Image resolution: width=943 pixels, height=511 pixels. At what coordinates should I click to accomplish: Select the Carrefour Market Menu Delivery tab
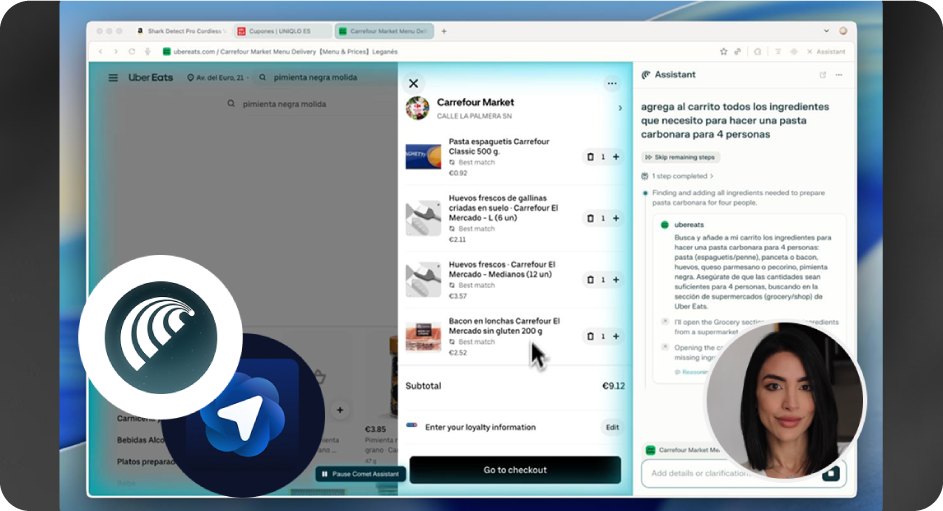coord(384,31)
